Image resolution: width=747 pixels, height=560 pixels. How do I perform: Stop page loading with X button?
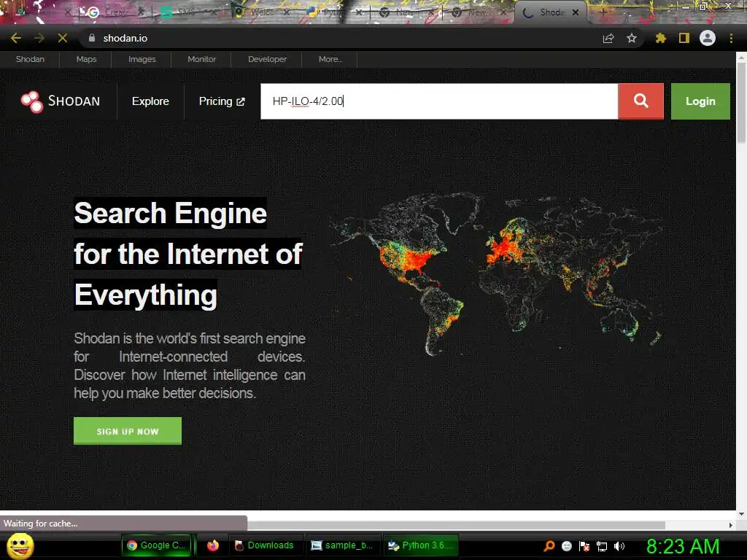tap(63, 38)
